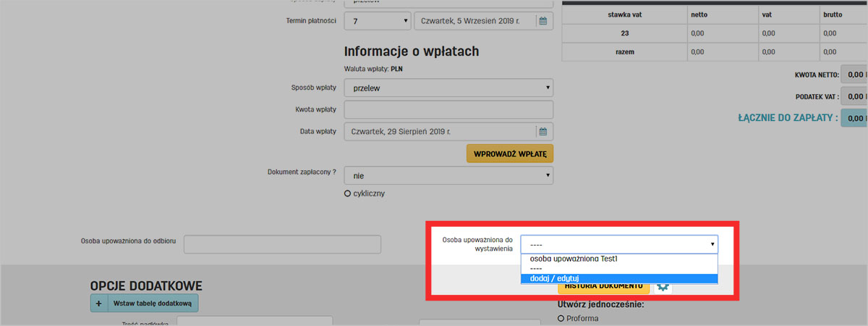Click the 'stawka vat' column header
Screen dimensions: 868x326
click(624, 14)
